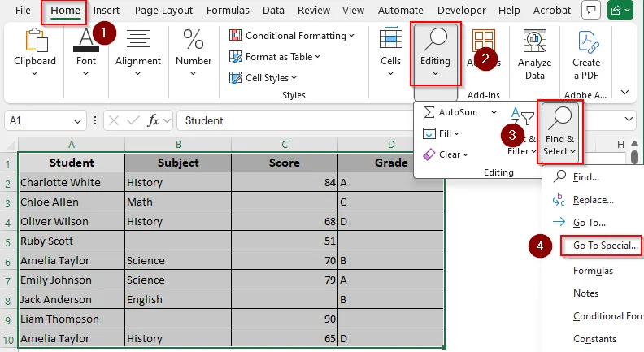Click the cell containing Oliver Wilson
The width and height of the screenshot is (644, 352).
[x=72, y=221]
